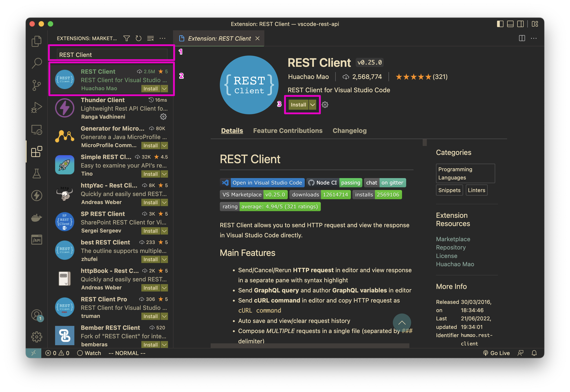Open errors and warnings status item

pyautogui.click(x=57, y=353)
